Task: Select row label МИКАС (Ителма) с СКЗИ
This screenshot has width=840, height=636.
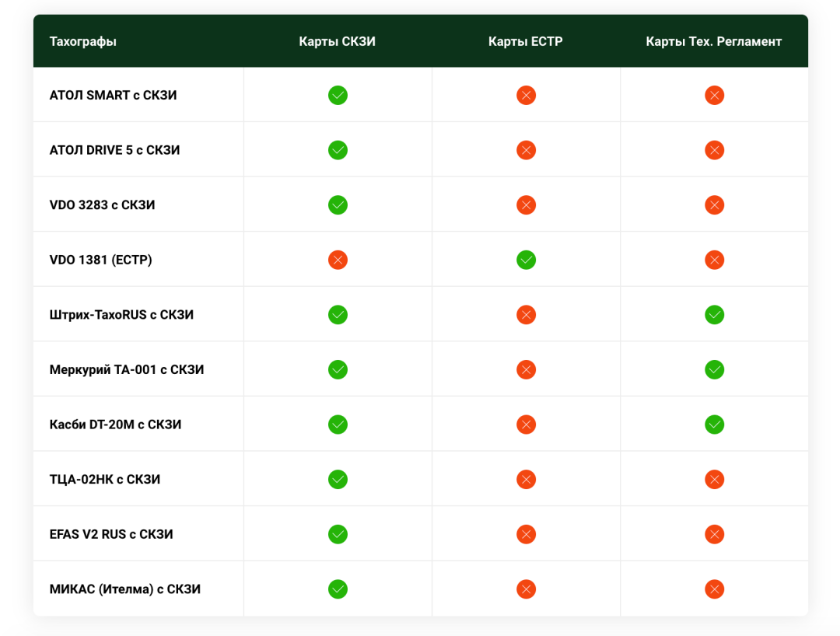Action: (x=125, y=589)
